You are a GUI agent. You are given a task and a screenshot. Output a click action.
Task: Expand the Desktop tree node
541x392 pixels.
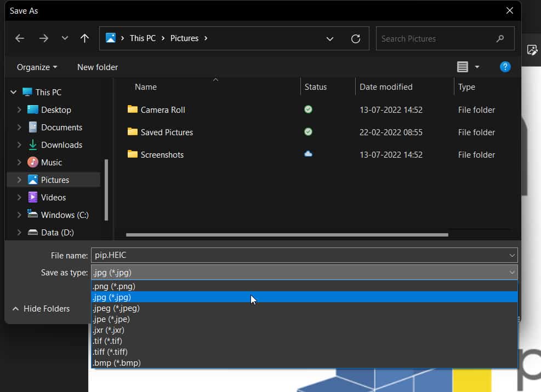click(19, 110)
